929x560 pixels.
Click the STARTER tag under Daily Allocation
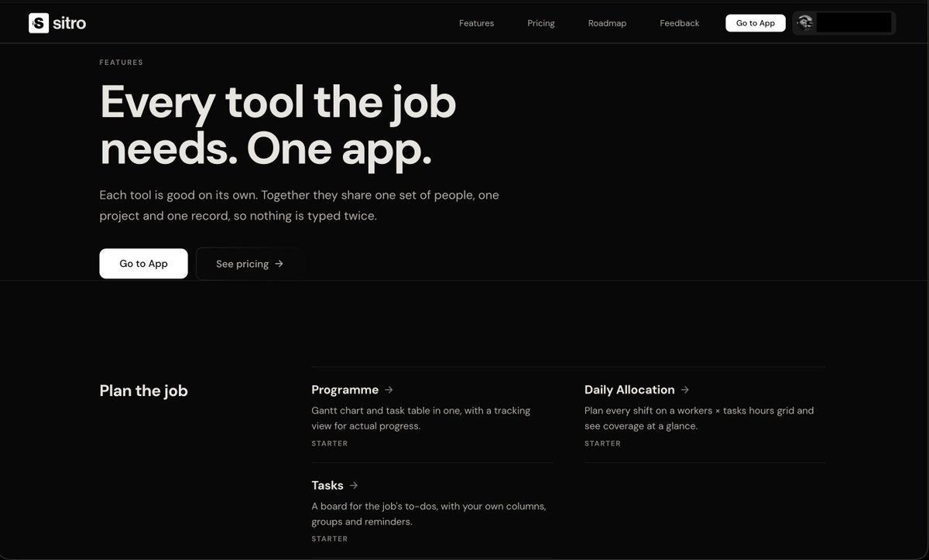(x=603, y=443)
